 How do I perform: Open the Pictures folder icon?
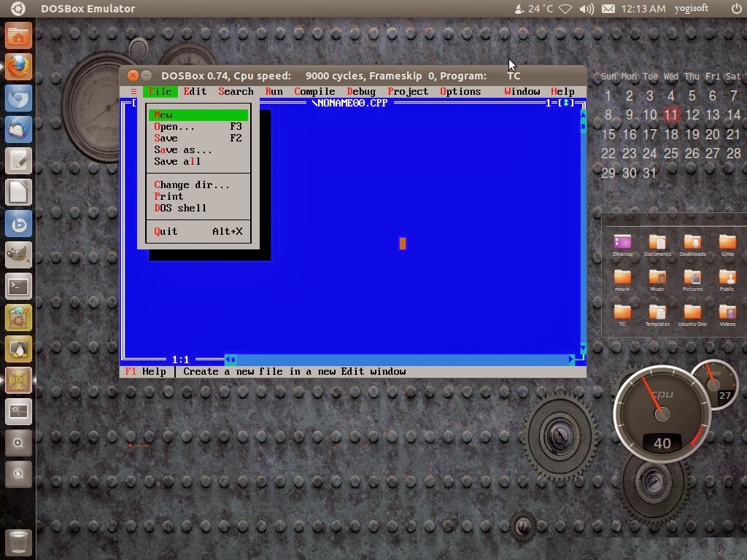point(692,278)
